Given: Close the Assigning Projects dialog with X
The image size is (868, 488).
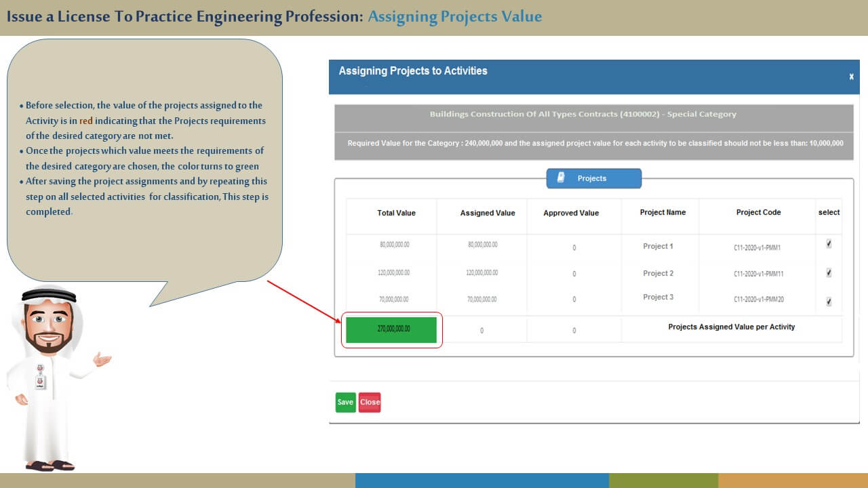Looking at the screenshot, I should pos(851,77).
